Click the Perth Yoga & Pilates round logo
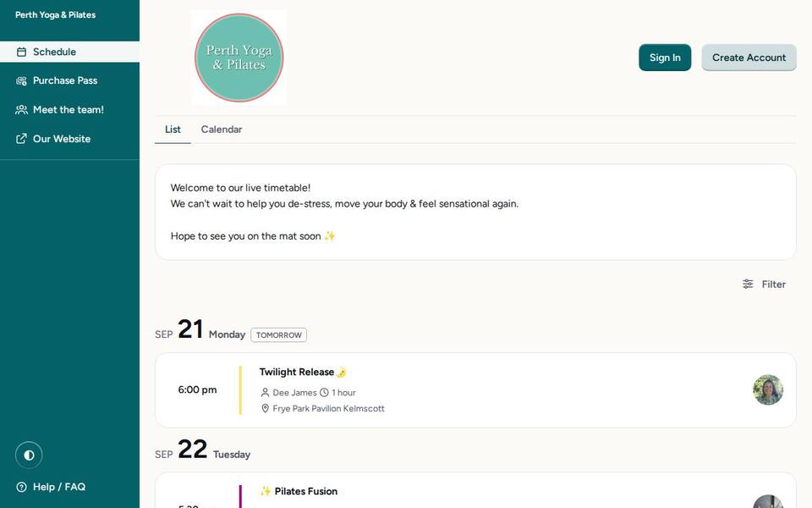This screenshot has height=508, width=812. tap(239, 58)
